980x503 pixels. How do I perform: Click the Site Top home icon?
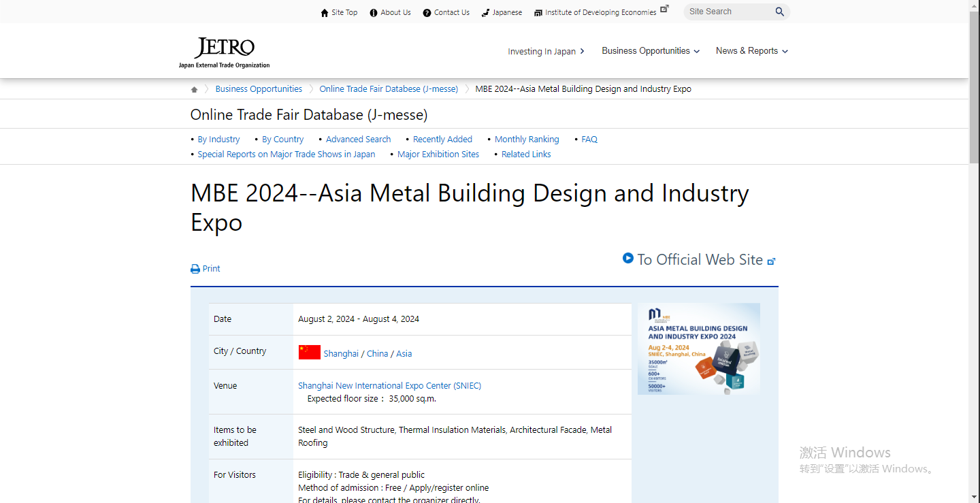click(x=325, y=13)
